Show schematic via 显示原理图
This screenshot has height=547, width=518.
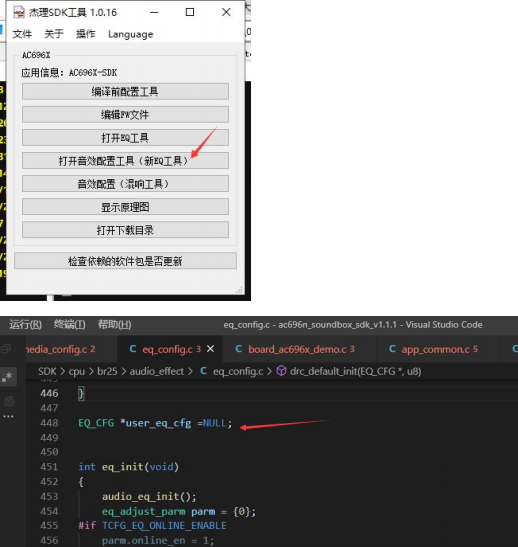pos(125,207)
